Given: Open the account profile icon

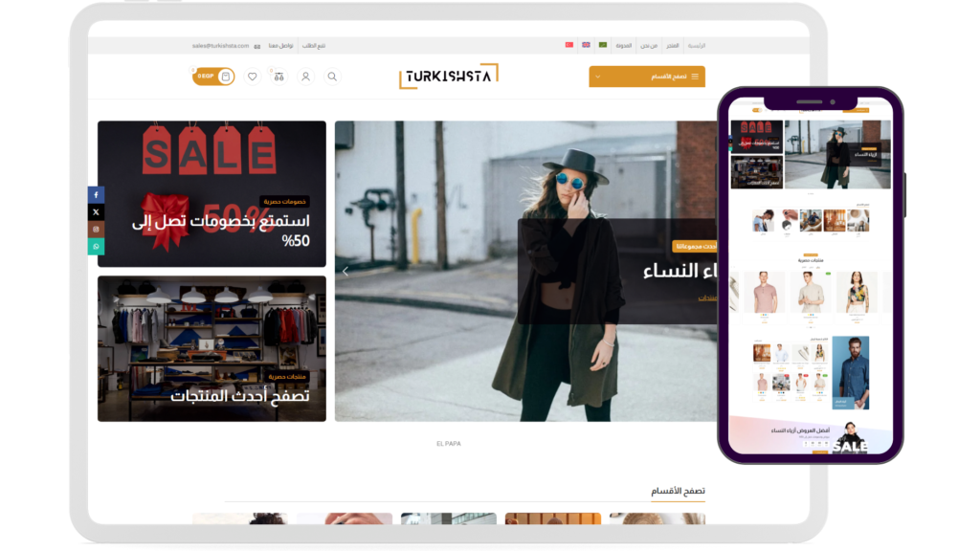Looking at the screenshot, I should click(305, 77).
